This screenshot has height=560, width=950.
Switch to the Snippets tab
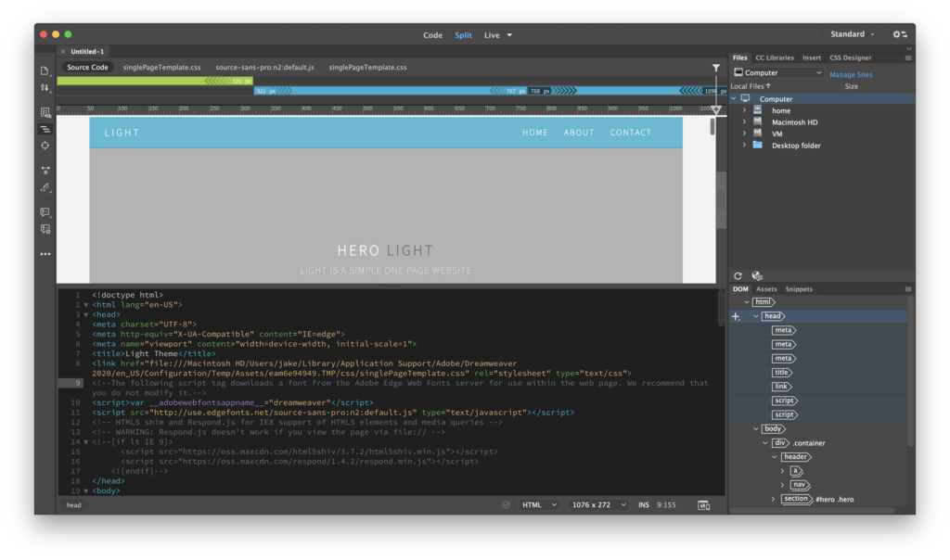pos(799,289)
